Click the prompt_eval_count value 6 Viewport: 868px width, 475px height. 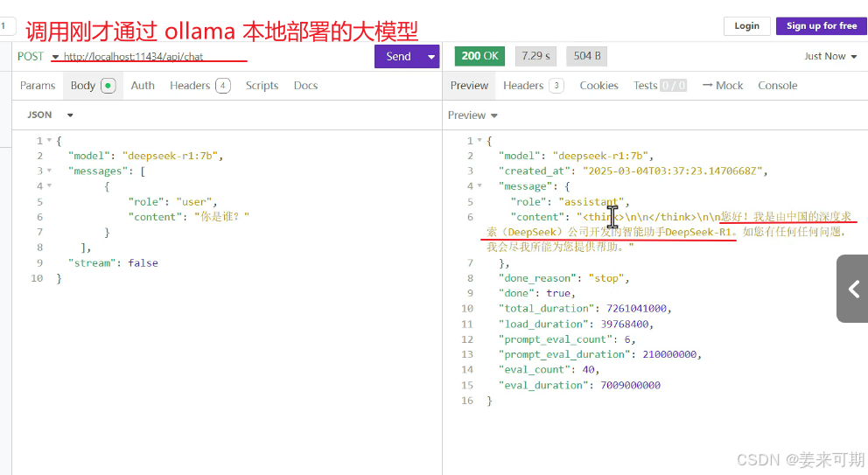[627, 339]
